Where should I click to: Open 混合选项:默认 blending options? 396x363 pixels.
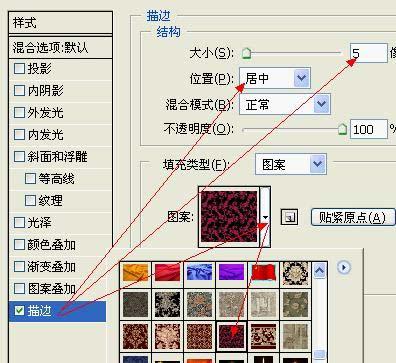[60, 47]
